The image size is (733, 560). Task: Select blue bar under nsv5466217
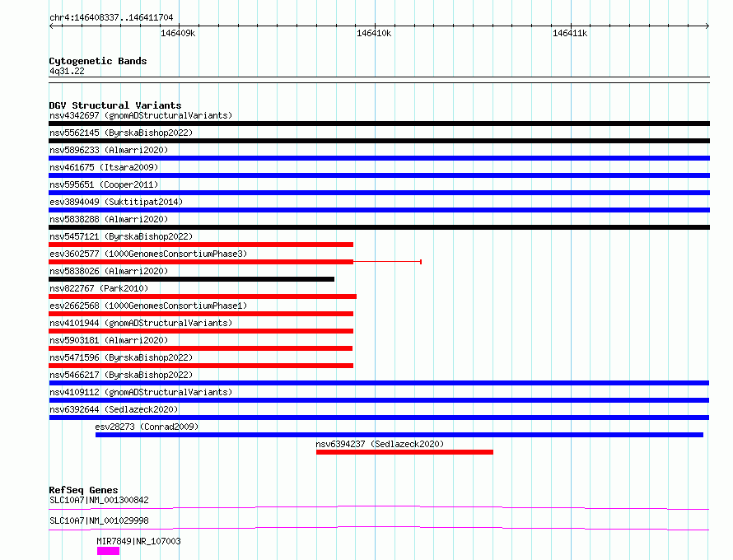coord(379,383)
